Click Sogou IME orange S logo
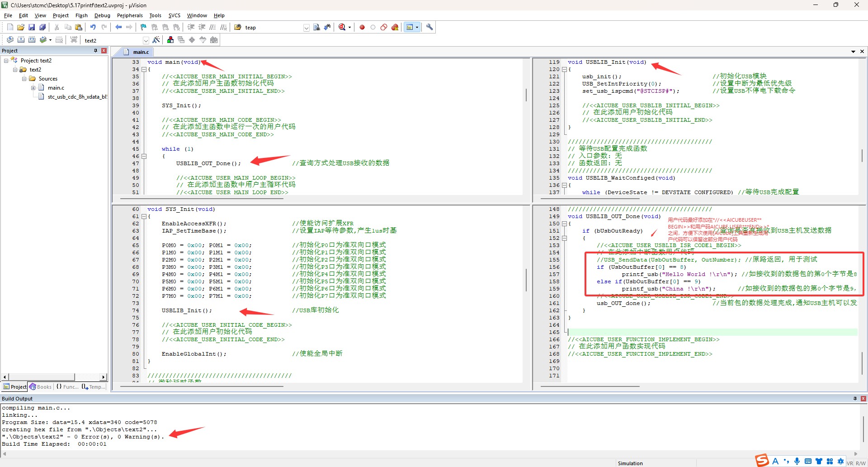Screen dimensions: 868x467 coord(762,460)
